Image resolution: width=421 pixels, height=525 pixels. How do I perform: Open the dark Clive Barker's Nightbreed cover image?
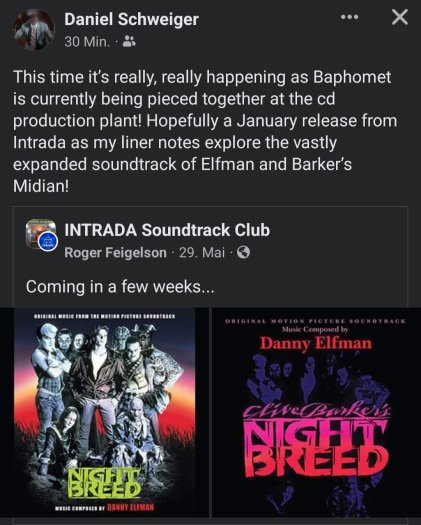click(x=317, y=412)
